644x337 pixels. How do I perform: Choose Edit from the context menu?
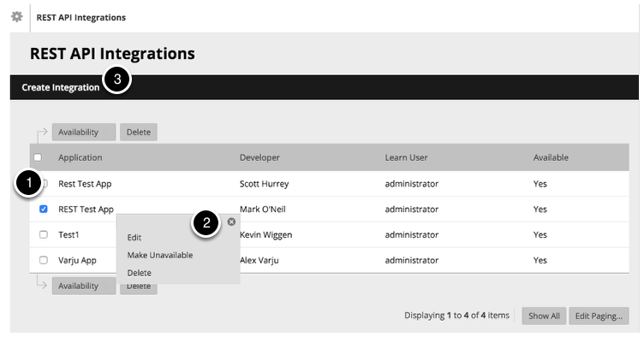[x=134, y=238]
